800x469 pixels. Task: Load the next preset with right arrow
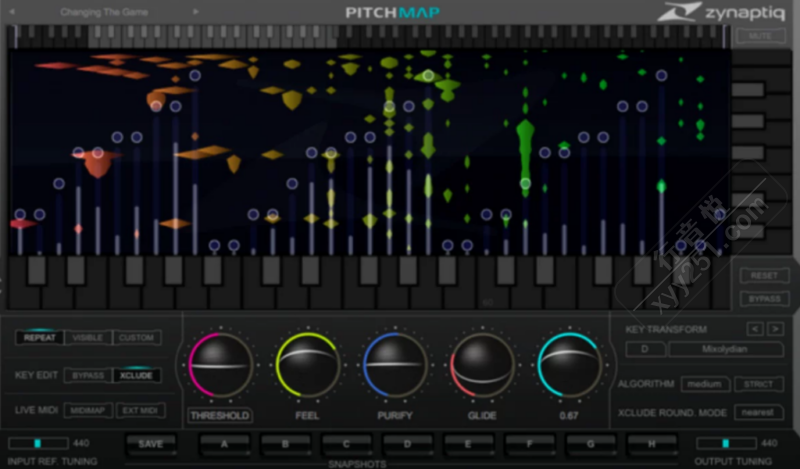coord(195,11)
